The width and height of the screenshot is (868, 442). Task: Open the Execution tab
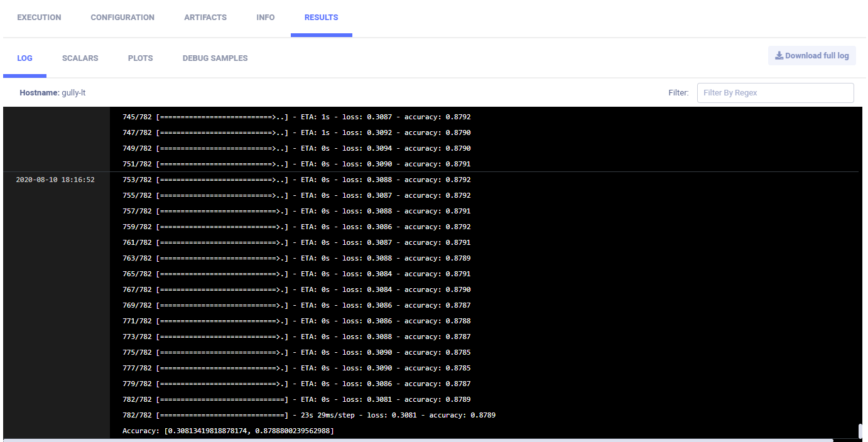point(39,18)
